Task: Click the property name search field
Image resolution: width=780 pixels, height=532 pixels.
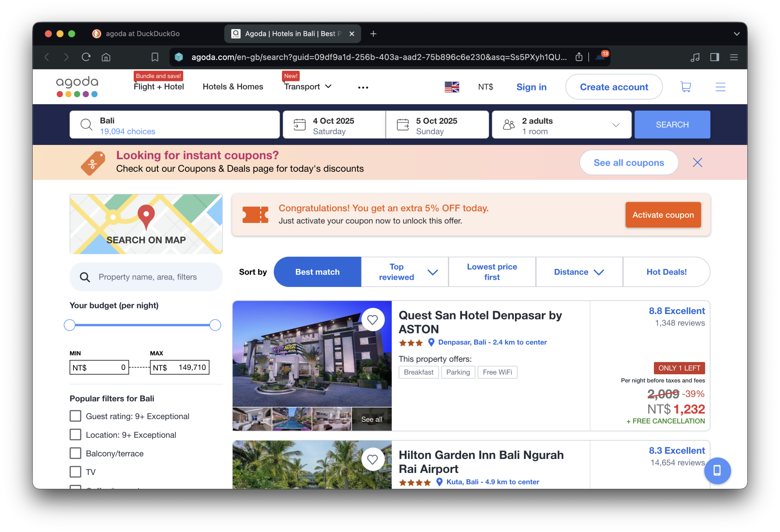Action: coord(146,277)
